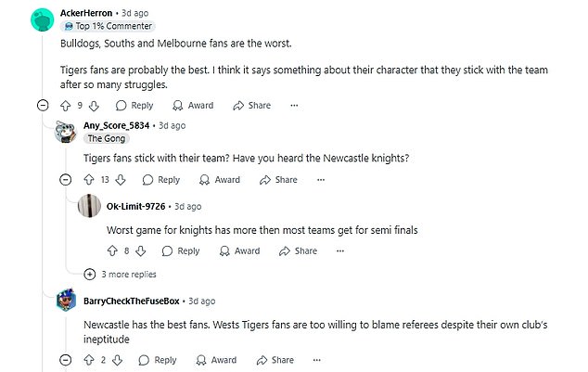The width and height of the screenshot is (588, 372).
Task: Open Ok-Limit-9726's profile link
Action: pos(137,206)
